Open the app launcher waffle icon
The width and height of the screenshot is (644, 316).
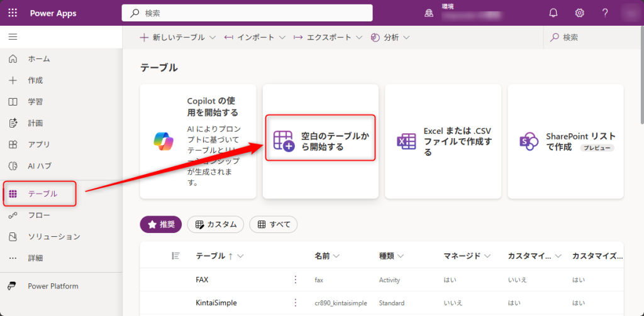coord(13,13)
